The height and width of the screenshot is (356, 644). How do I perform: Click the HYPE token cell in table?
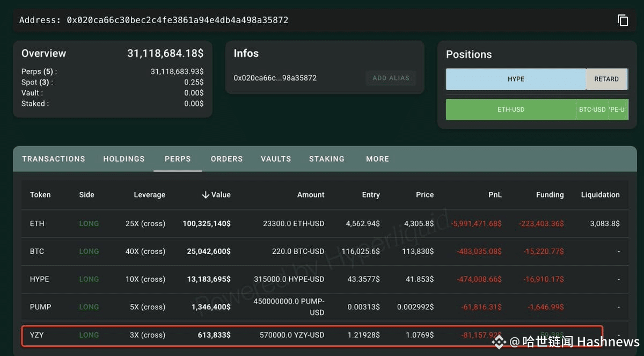coord(39,279)
